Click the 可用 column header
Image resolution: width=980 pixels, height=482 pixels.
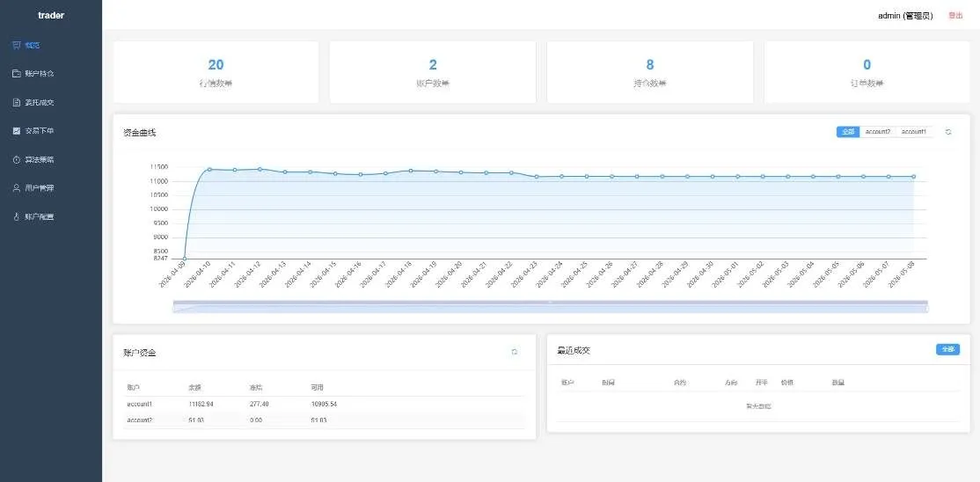(317, 388)
